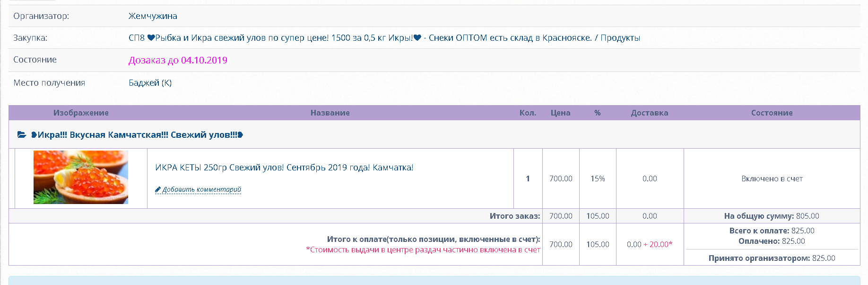Open the СП8 Рыбка и Икра purchase link
Screen dimensions: 868x285
point(384,38)
